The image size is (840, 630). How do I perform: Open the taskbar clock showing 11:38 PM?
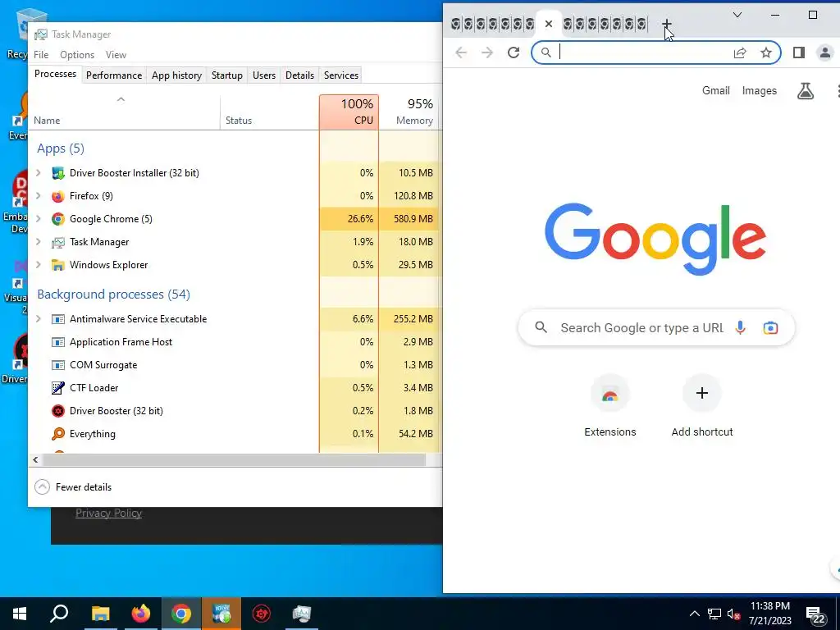(769, 614)
